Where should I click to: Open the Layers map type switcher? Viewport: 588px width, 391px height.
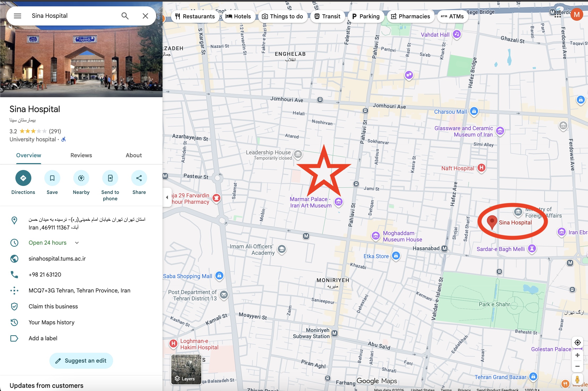click(x=186, y=369)
